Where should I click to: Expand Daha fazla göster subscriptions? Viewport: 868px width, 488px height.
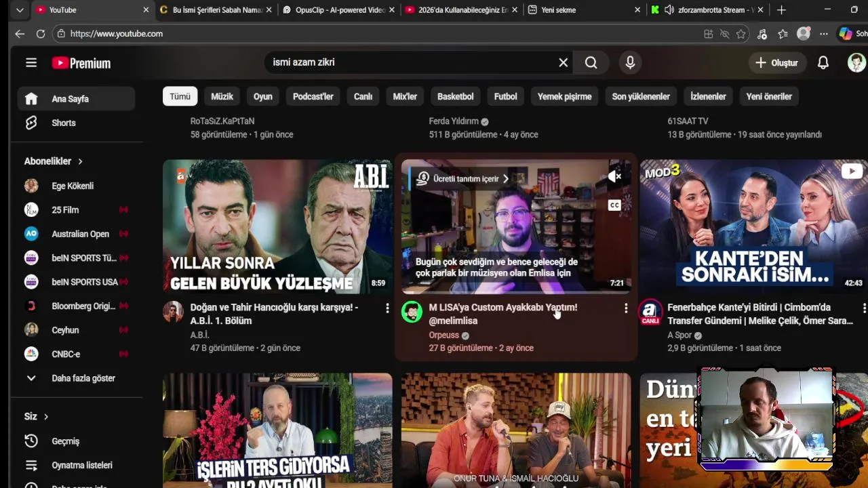coord(76,378)
